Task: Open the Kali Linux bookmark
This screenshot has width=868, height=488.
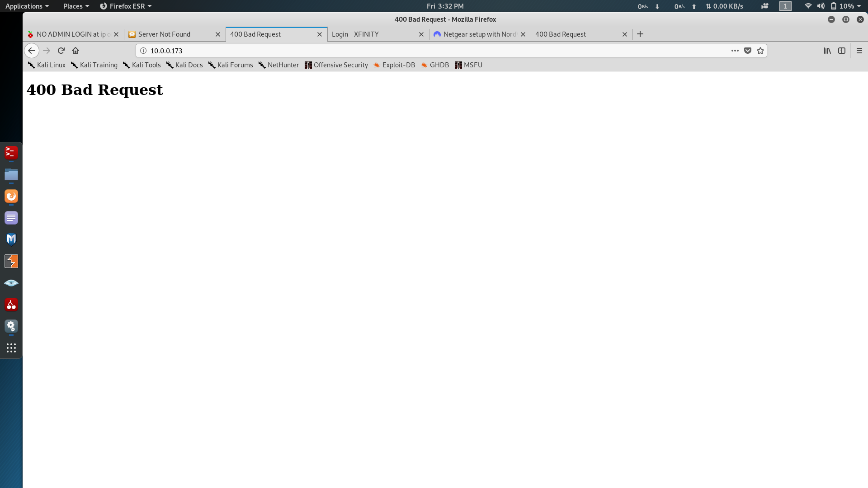Action: [x=47, y=65]
